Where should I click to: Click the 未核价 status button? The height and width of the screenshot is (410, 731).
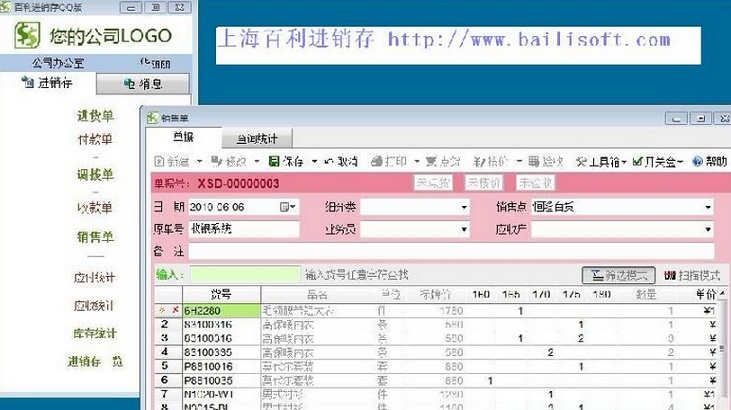point(484,183)
